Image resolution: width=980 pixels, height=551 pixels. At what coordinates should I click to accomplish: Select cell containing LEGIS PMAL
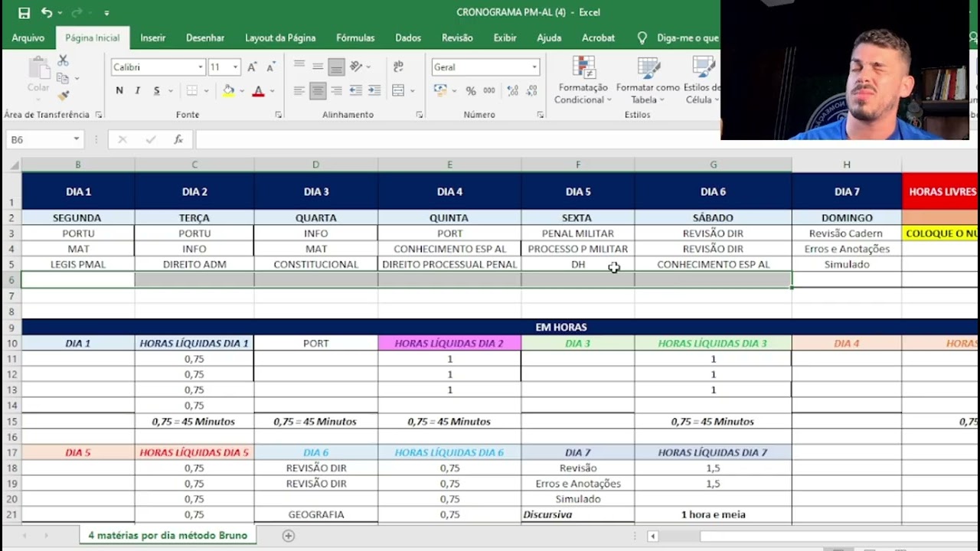tap(78, 264)
